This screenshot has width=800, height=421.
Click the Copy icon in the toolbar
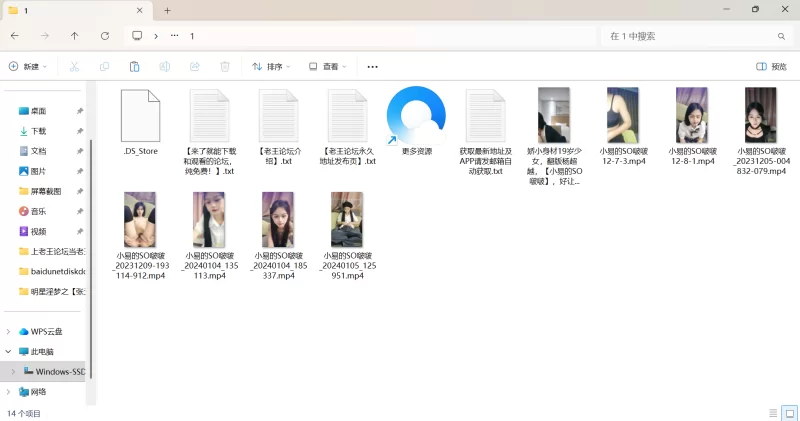[104, 67]
